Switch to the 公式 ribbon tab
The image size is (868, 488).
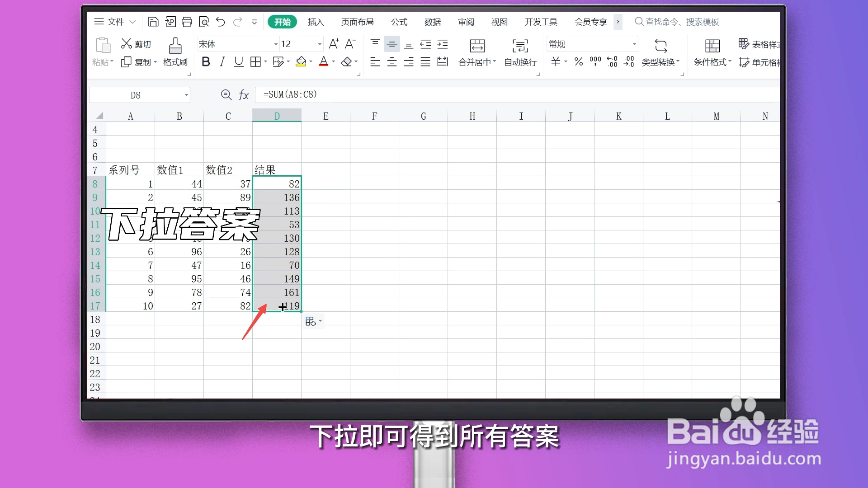[x=399, y=22]
